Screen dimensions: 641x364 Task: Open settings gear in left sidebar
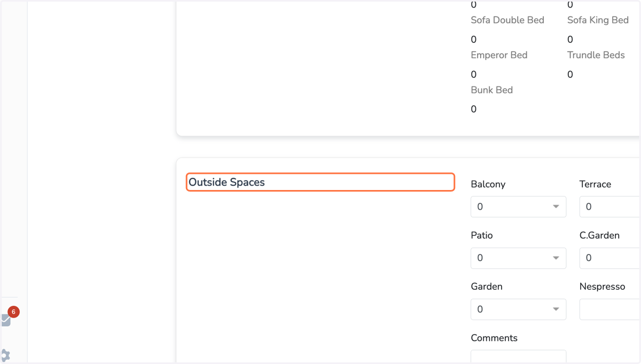(x=5, y=355)
